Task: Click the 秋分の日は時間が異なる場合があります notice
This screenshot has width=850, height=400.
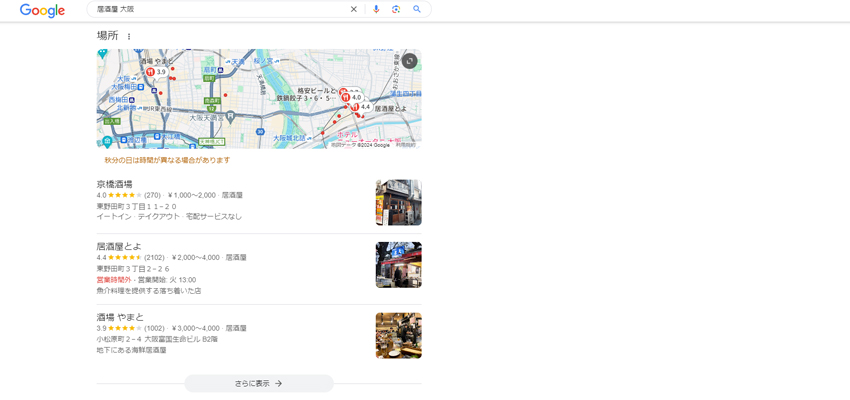Action: [168, 160]
